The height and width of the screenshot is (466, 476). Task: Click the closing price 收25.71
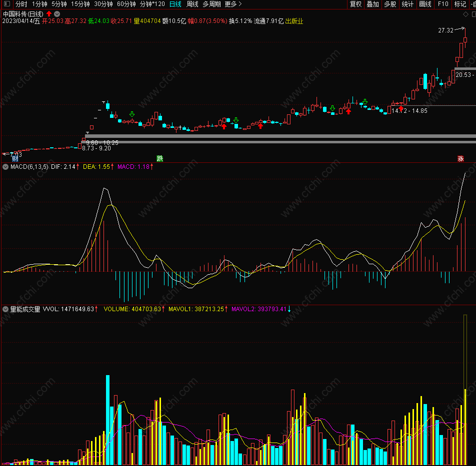click(121, 21)
